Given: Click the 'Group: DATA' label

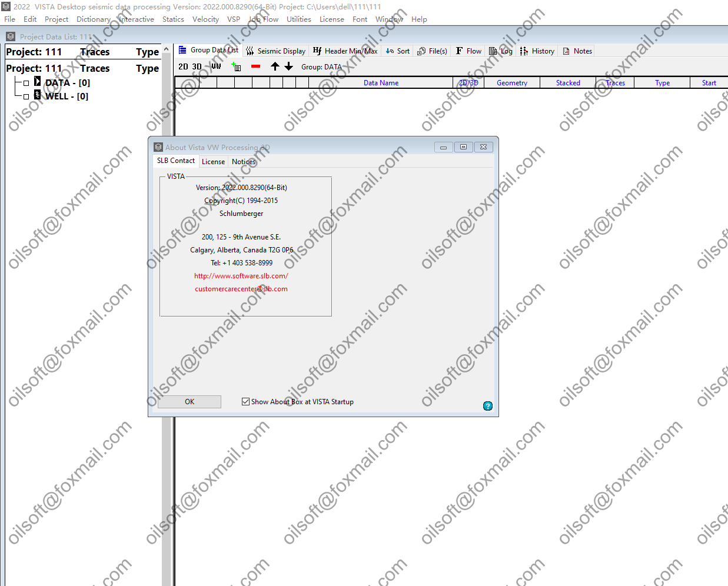Looking at the screenshot, I should [x=321, y=67].
